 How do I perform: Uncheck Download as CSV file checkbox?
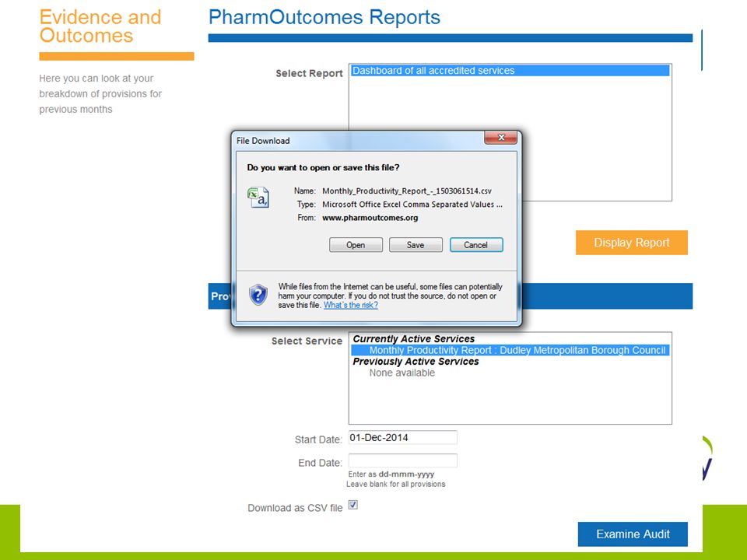tap(353, 505)
